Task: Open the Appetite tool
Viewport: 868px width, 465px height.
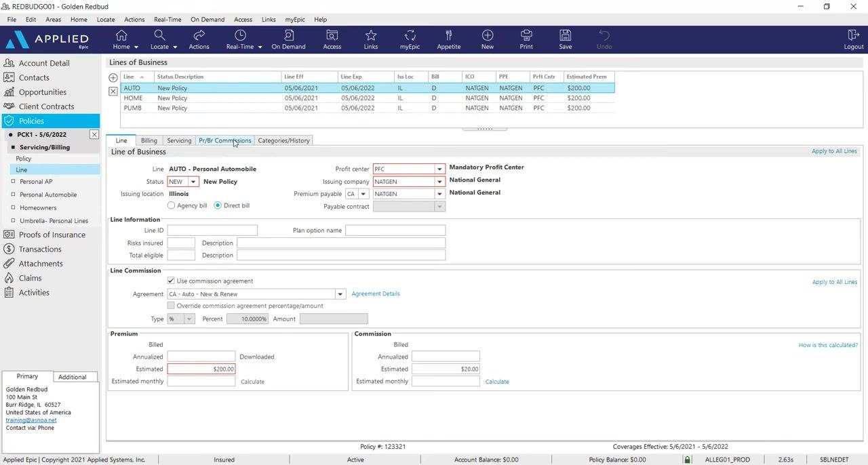Action: coord(449,39)
